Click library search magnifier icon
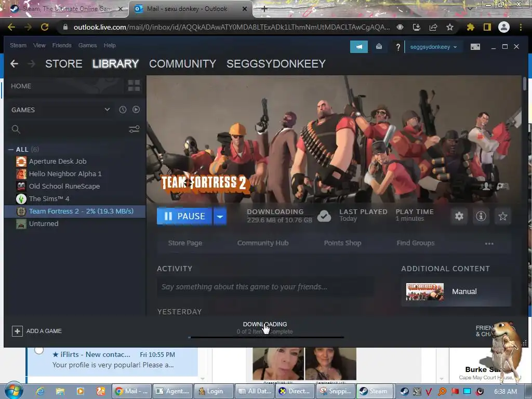 pyautogui.click(x=16, y=129)
